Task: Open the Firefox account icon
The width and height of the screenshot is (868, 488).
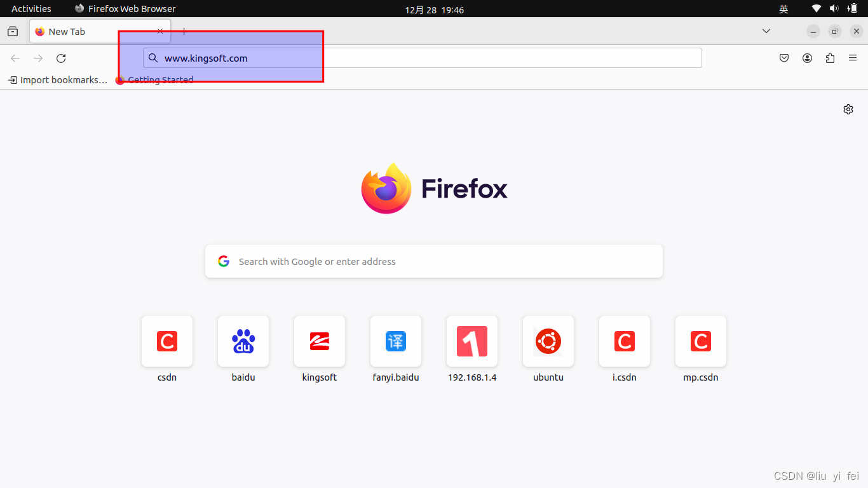Action: pos(807,58)
